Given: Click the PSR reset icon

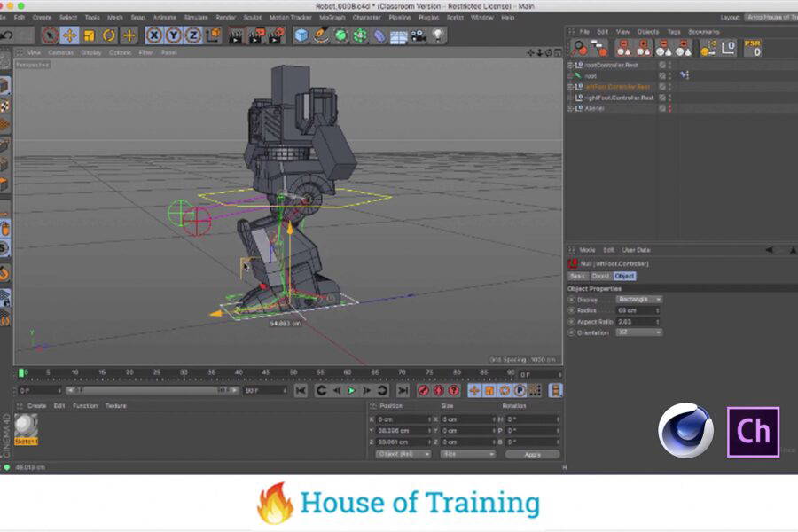Looking at the screenshot, I should click(752, 49).
